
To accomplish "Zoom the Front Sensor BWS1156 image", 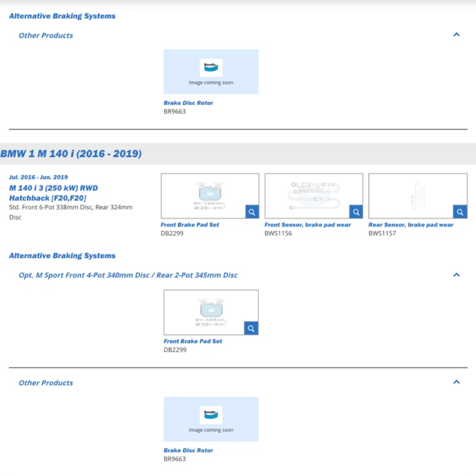I will click(356, 212).
